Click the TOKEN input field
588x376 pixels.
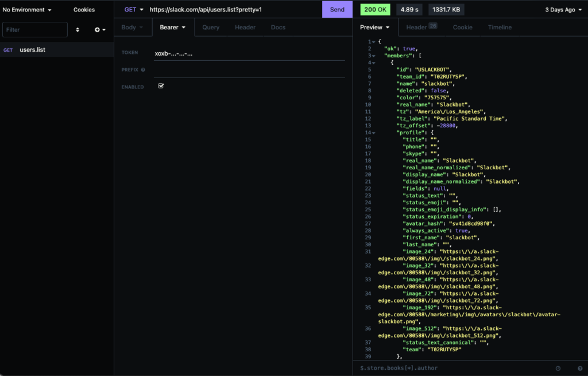coord(249,53)
